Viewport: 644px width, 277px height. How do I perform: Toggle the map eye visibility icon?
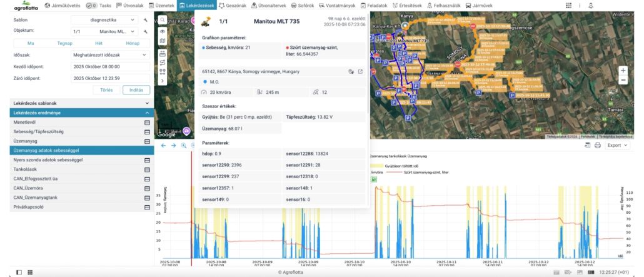[x=163, y=31]
